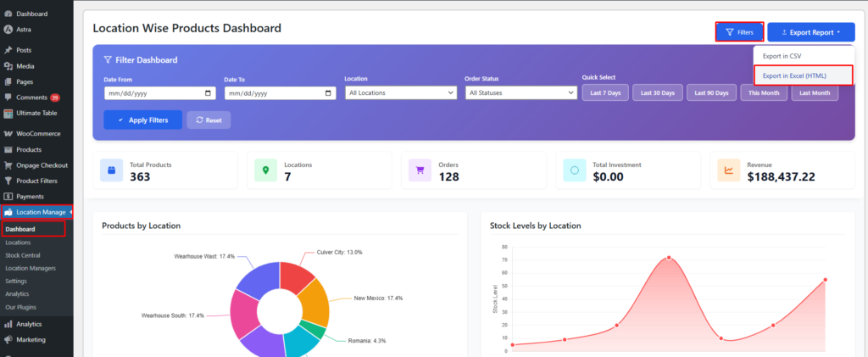Select This Month quick filter
This screenshot has height=357, width=868.
[x=763, y=92]
